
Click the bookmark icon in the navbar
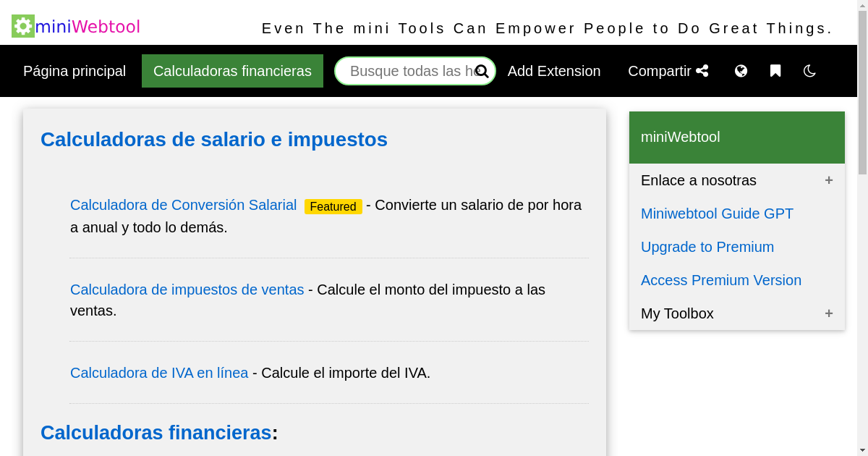point(775,71)
